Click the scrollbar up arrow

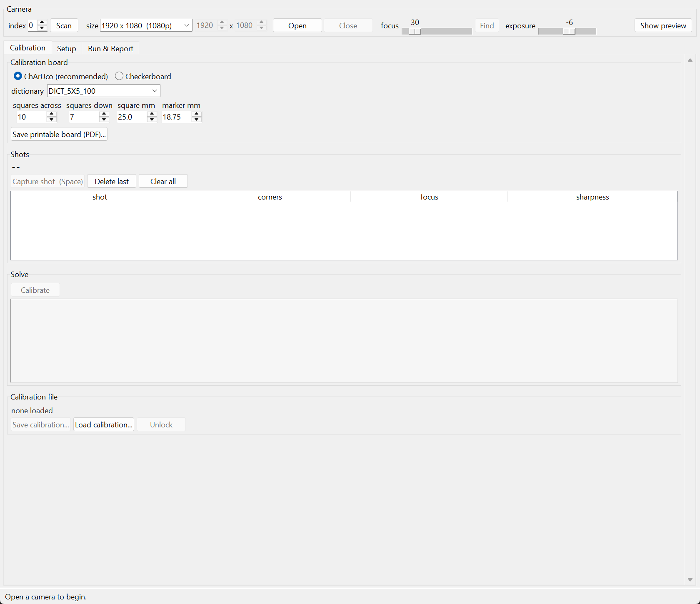(690, 60)
